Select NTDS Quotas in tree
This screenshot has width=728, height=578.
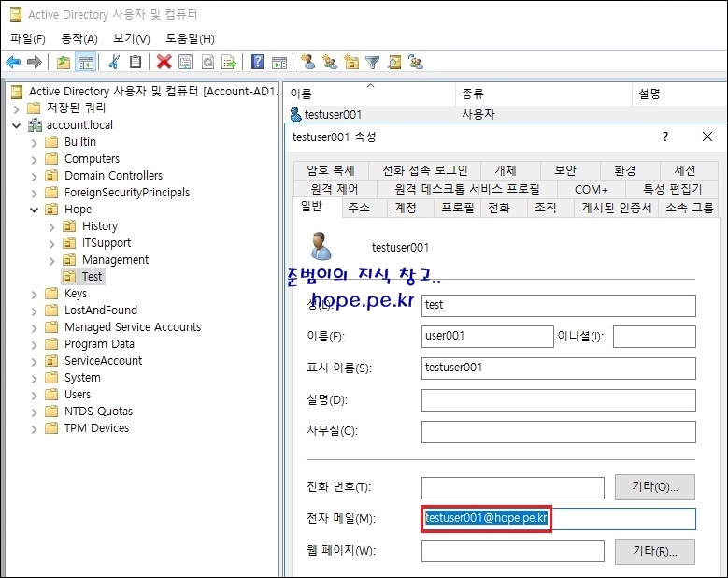click(x=98, y=412)
